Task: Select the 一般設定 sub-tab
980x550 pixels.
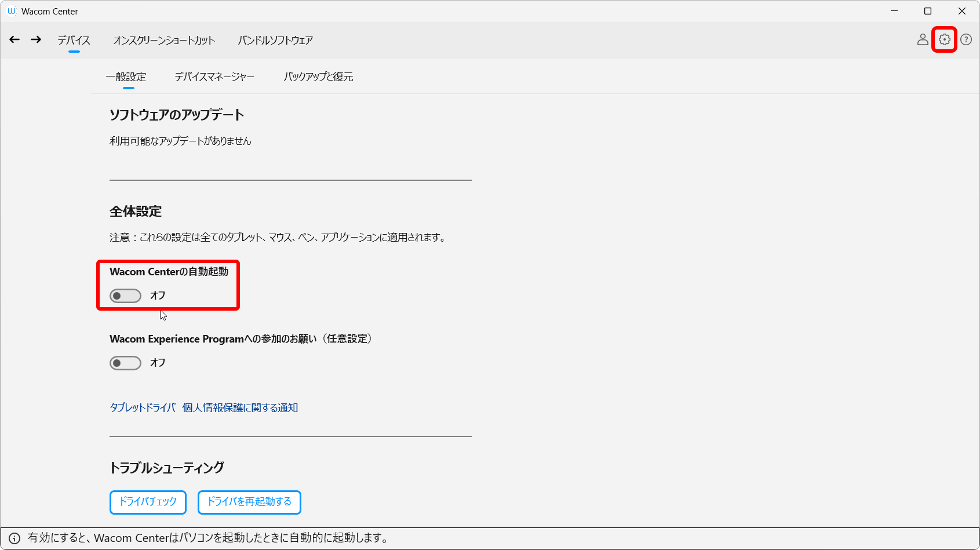Action: click(126, 77)
